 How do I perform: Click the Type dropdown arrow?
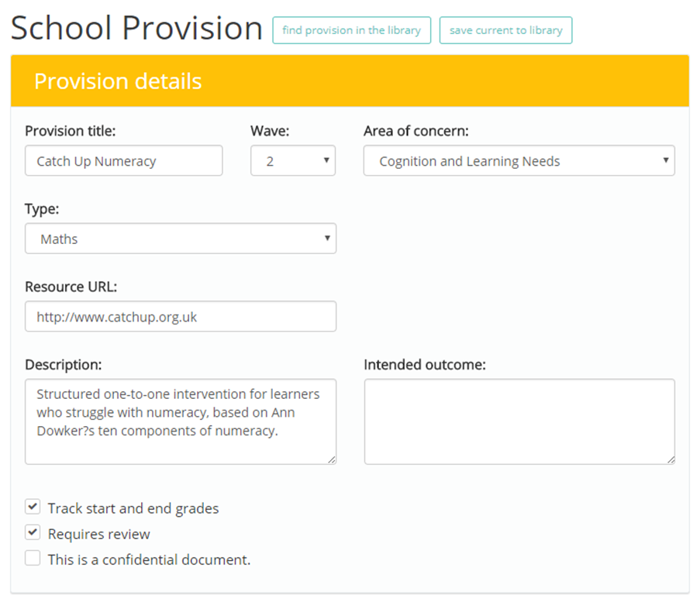coord(328,239)
